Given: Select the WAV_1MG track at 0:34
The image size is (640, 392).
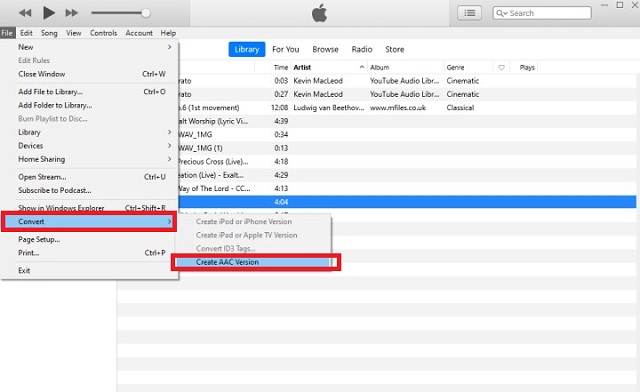Looking at the screenshot, I should 407,134.
